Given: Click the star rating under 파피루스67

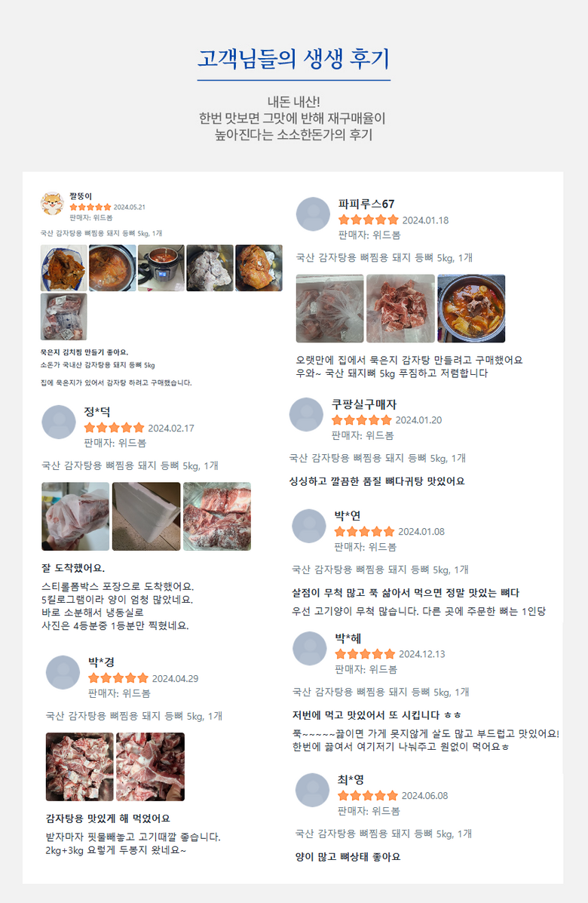Looking at the screenshot, I should click(368, 220).
